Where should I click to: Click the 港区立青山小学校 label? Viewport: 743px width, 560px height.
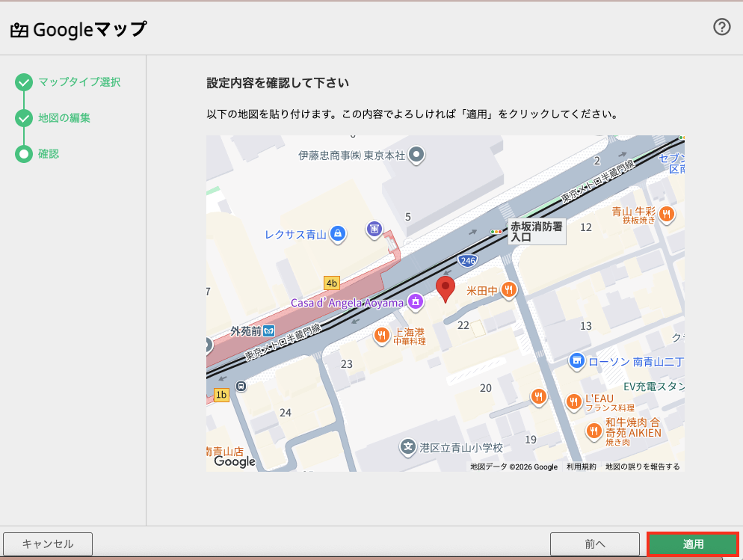coord(461,448)
